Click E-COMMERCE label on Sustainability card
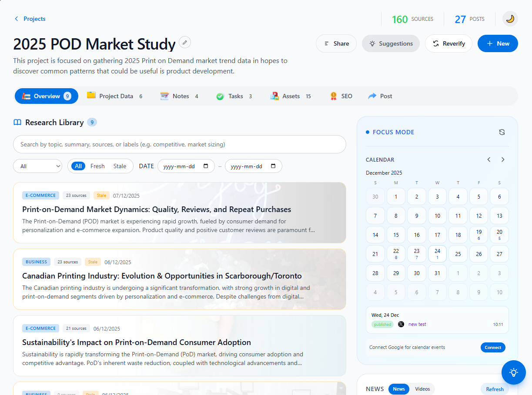The height and width of the screenshot is (395, 532). (40, 328)
